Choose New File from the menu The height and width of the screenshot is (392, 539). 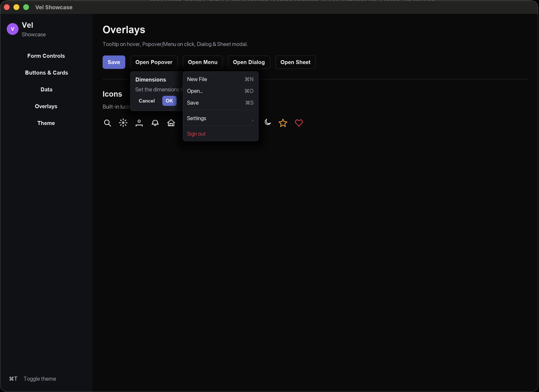coord(220,79)
